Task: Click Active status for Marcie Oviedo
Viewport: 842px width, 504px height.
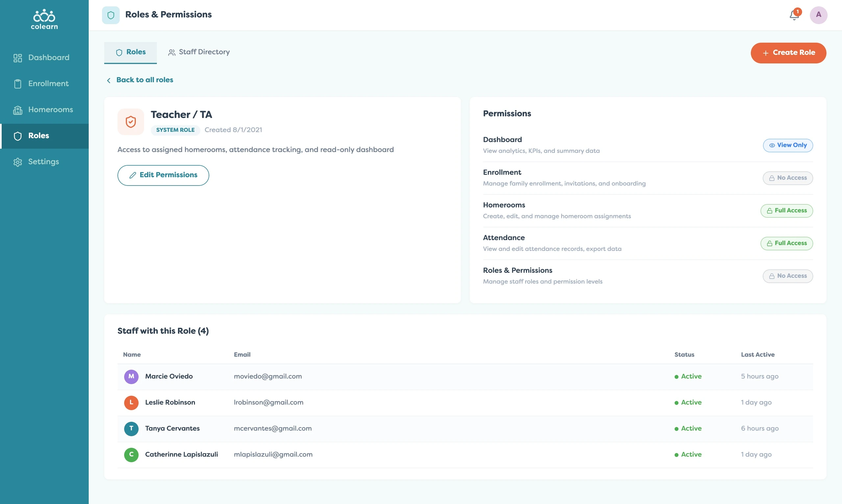Action: pyautogui.click(x=688, y=376)
